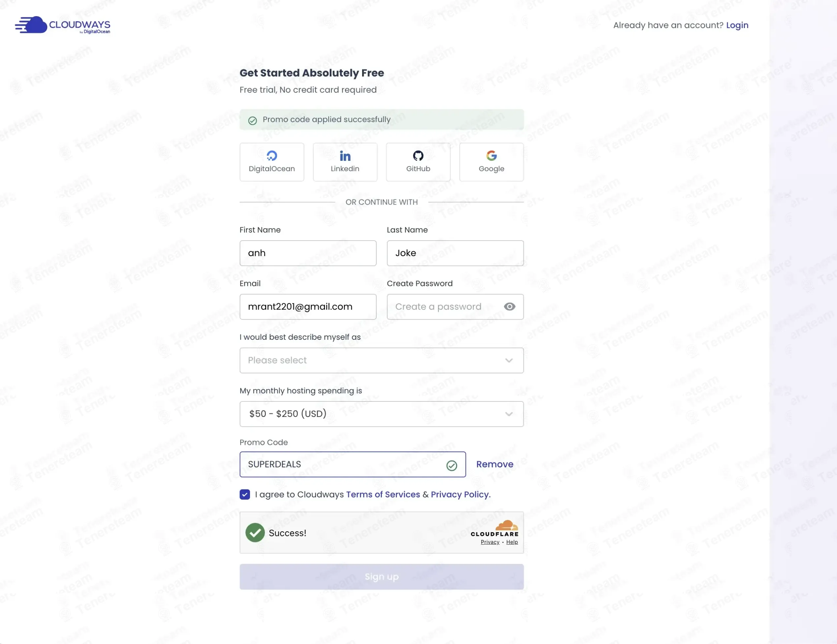The image size is (837, 644).
Task: Click the 'My monthly hosting spending is' label
Action: [300, 391]
